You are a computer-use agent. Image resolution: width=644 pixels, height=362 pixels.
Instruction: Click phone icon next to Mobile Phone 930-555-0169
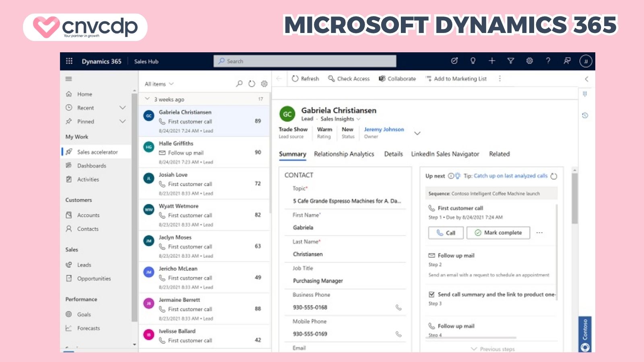tap(398, 334)
